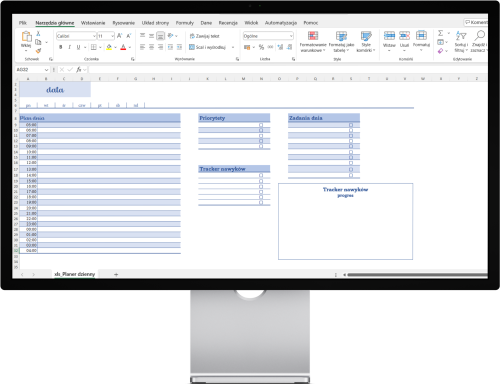Click the horizontal scrollbar at bottom

click(x=417, y=275)
